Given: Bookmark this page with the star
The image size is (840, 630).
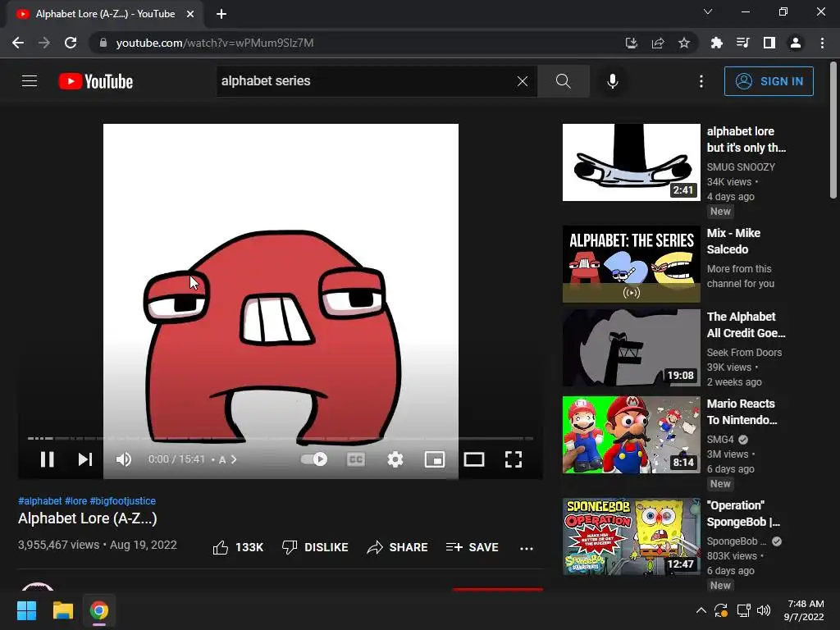Looking at the screenshot, I should [x=684, y=43].
